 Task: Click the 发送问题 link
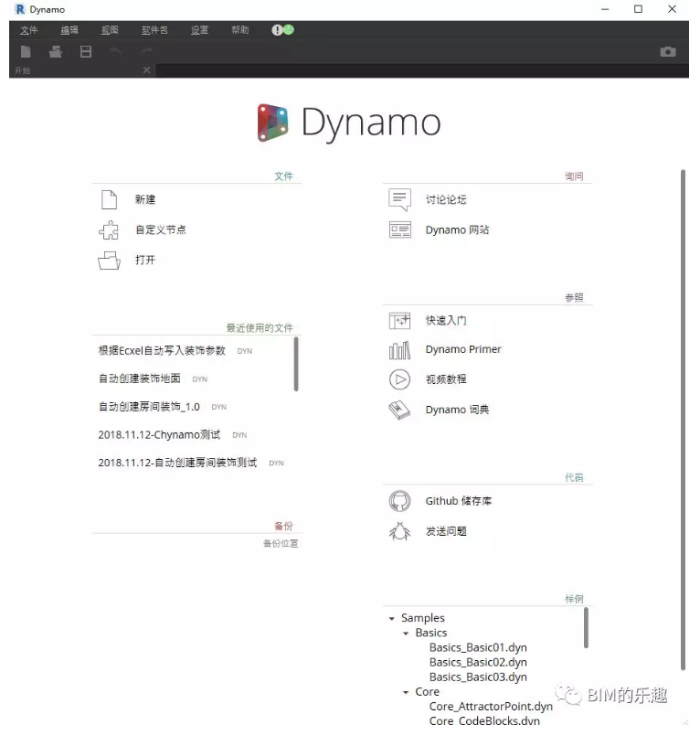coord(446,531)
